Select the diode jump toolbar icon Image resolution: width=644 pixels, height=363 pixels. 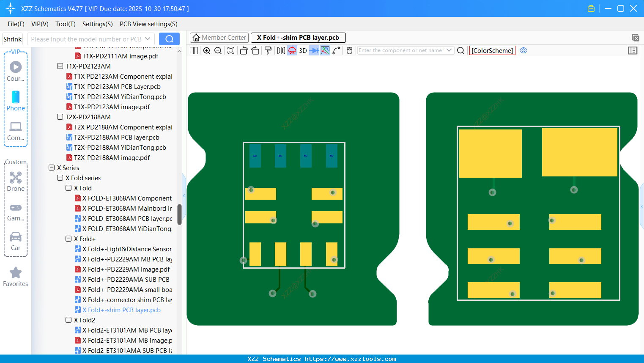[x=313, y=50]
